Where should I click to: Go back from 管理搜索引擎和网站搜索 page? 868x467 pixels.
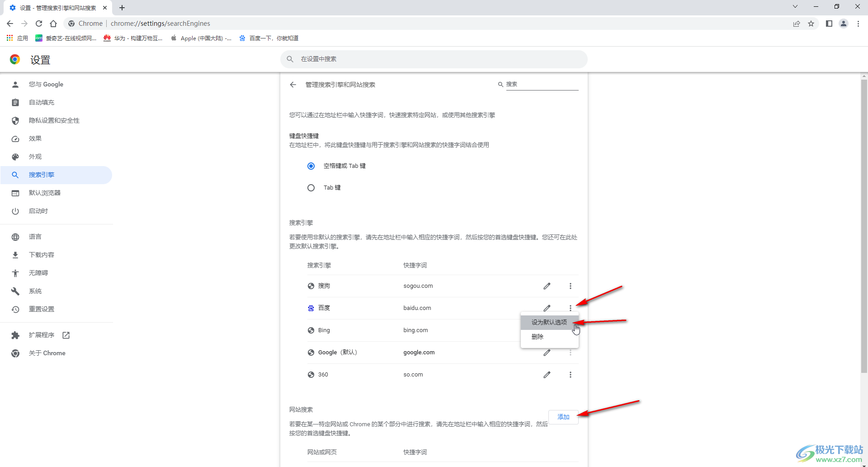[x=293, y=85]
